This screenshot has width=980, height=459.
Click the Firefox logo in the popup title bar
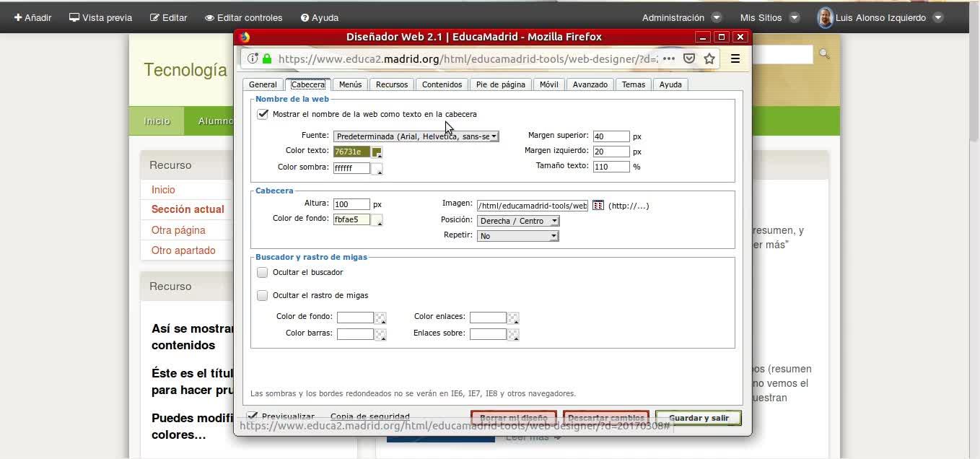click(245, 37)
